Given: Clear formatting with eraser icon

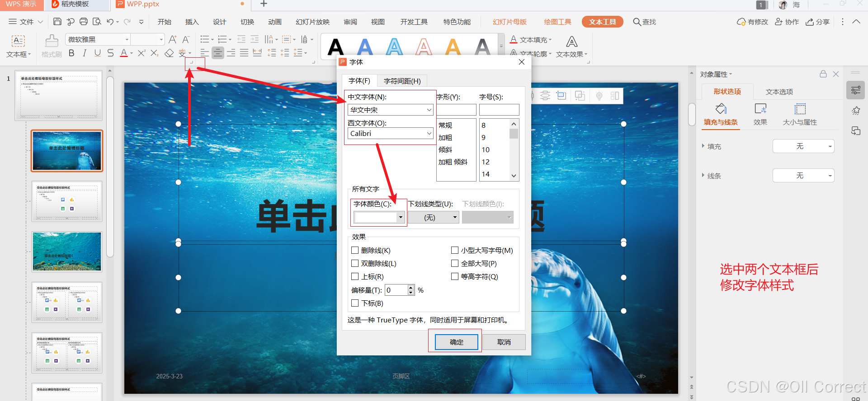Looking at the screenshot, I should pos(169,53).
